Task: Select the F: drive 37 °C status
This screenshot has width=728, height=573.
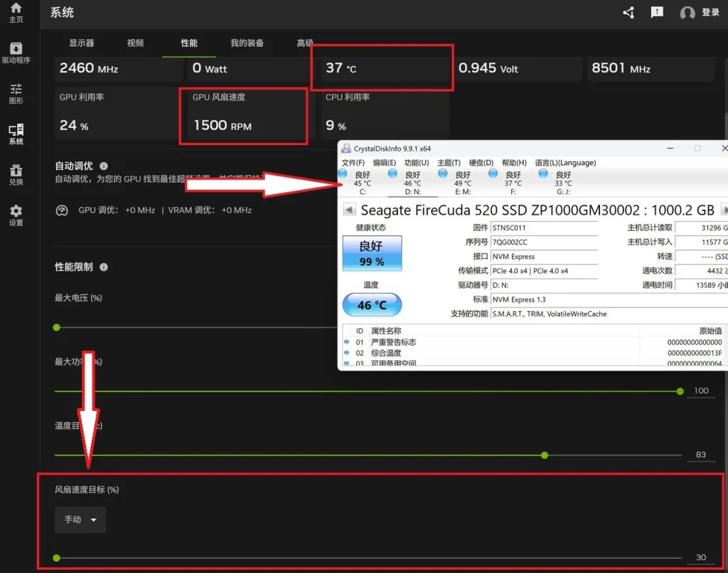Action: pos(513,183)
